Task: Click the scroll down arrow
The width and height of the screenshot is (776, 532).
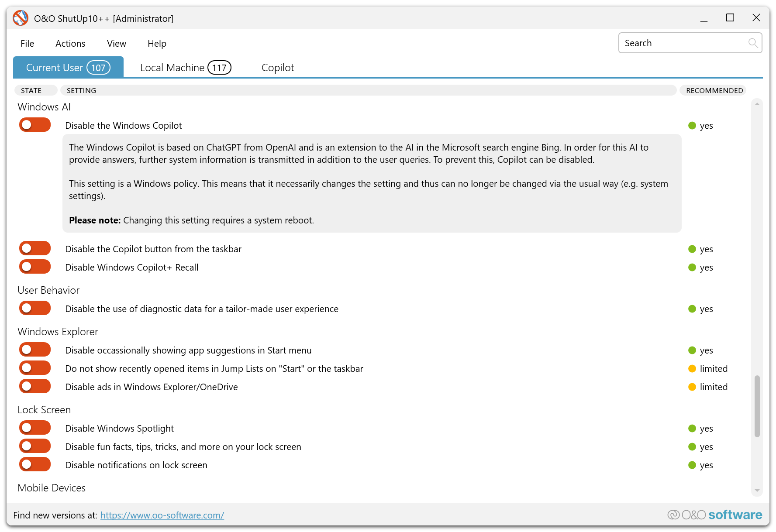Action: pyautogui.click(x=757, y=491)
